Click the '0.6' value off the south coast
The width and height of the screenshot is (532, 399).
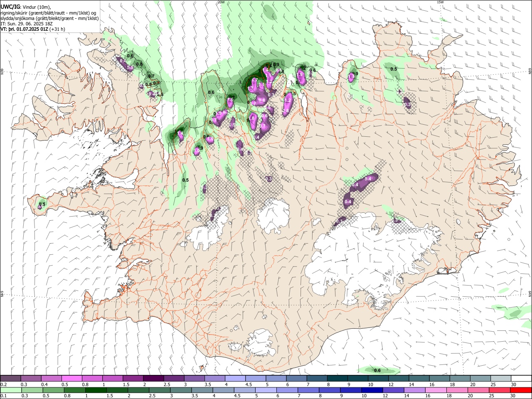pyautogui.click(x=377, y=370)
